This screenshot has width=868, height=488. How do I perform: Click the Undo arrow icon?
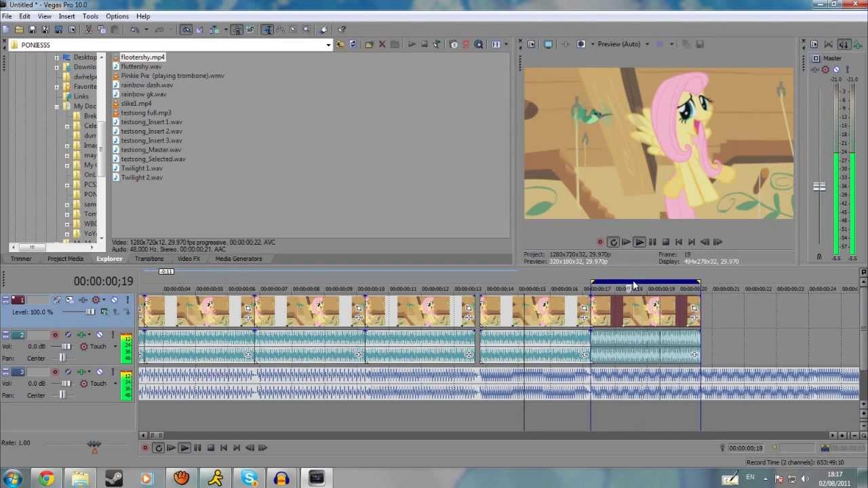pyautogui.click(x=134, y=29)
